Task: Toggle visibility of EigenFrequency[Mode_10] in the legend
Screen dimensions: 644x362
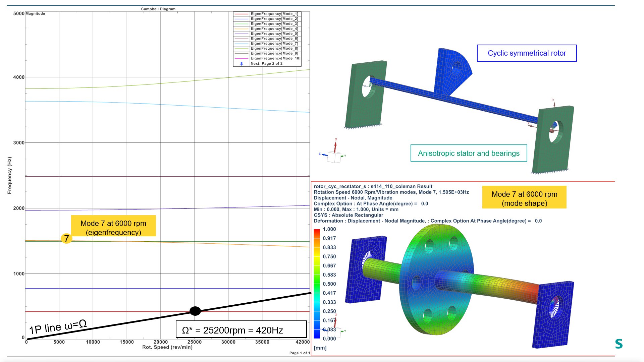Action: coord(275,58)
